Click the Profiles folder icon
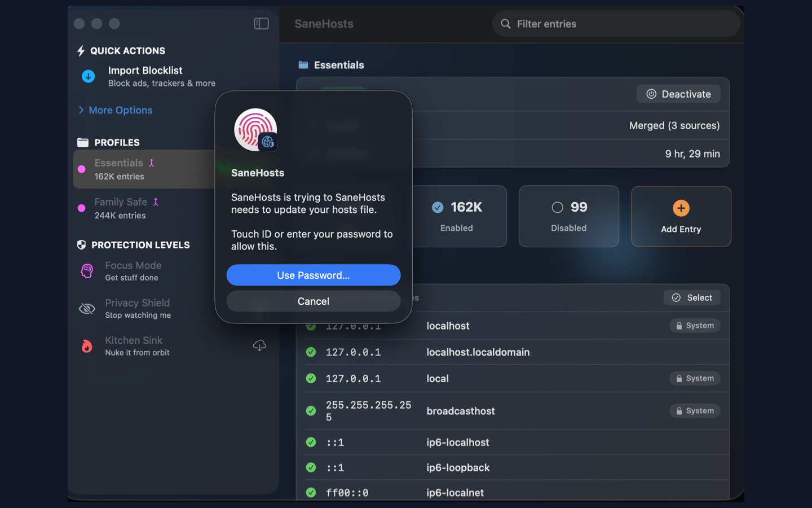This screenshot has width=812, height=508. 83,142
